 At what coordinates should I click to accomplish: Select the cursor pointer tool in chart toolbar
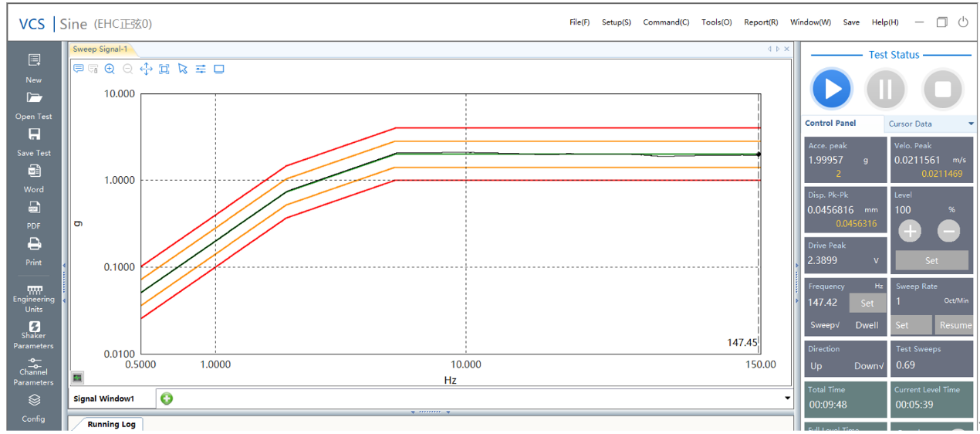(183, 69)
